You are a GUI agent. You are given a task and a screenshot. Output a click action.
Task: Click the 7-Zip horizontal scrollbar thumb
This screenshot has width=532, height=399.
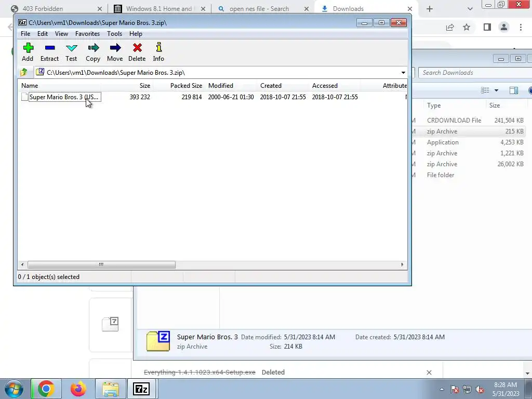101,264
